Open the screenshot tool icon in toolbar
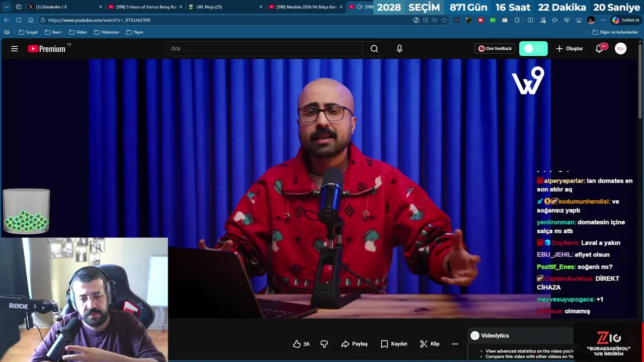Image resolution: width=644 pixels, height=362 pixels. point(579,20)
